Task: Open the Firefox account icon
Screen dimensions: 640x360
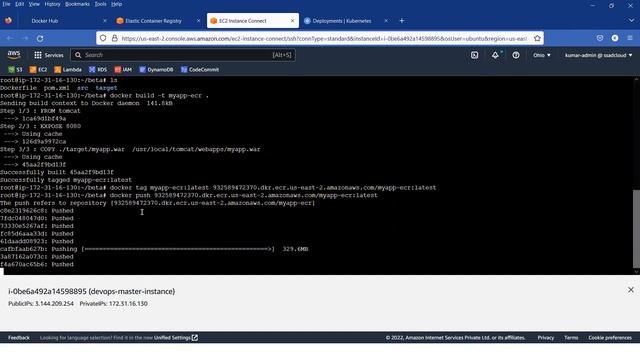Action: [615, 38]
